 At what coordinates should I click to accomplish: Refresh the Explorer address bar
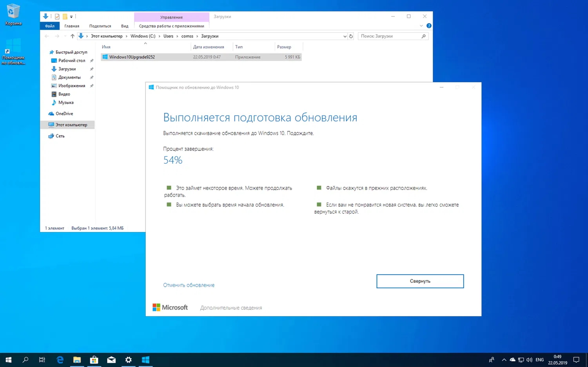(351, 36)
